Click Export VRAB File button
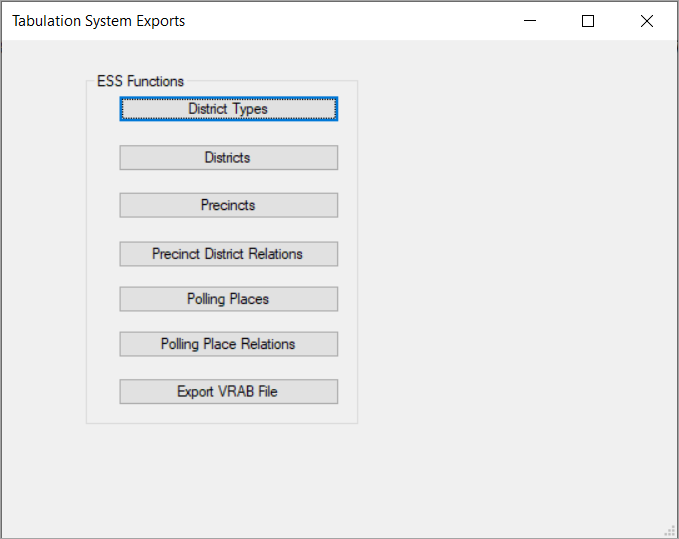The width and height of the screenshot is (679, 539). (x=229, y=392)
